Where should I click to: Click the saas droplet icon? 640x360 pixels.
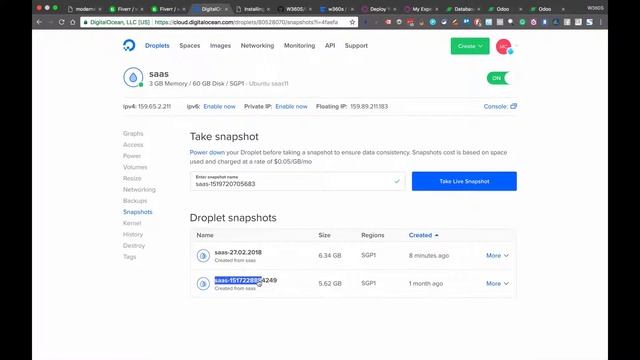coord(133,77)
